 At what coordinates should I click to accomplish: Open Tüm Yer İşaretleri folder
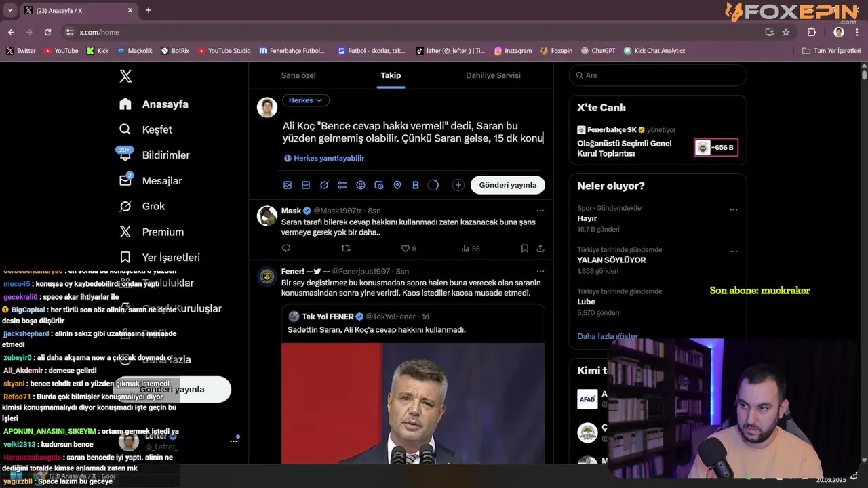pos(831,51)
